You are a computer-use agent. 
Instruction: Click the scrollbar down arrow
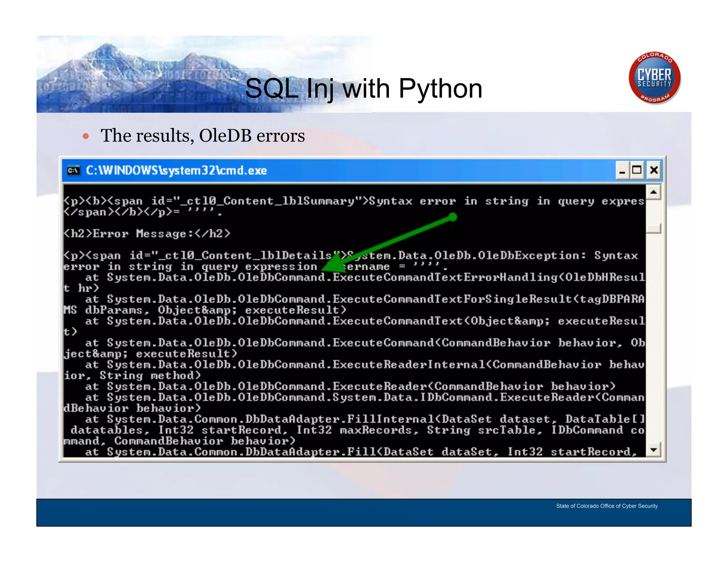coord(653,450)
